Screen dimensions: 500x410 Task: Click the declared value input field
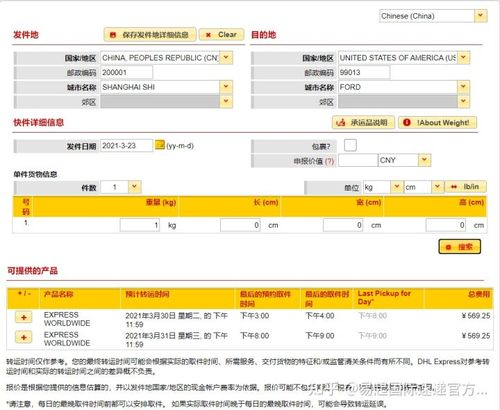click(358, 160)
